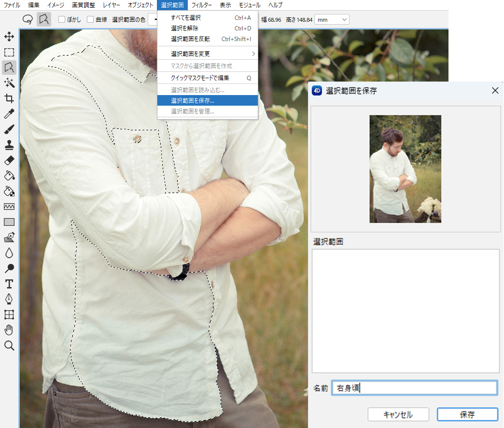This screenshot has height=428, width=504.
Task: Select the Blur drop tool
Action: 9,253
